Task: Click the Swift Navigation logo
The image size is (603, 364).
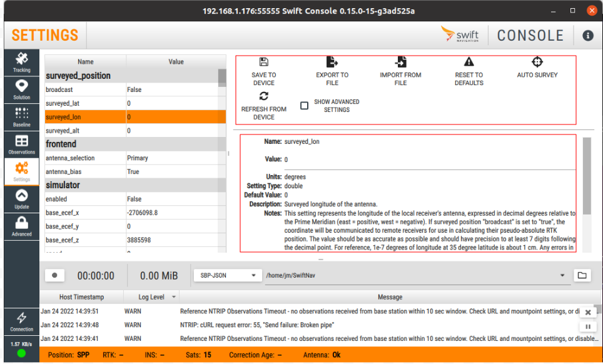Action: click(460, 34)
